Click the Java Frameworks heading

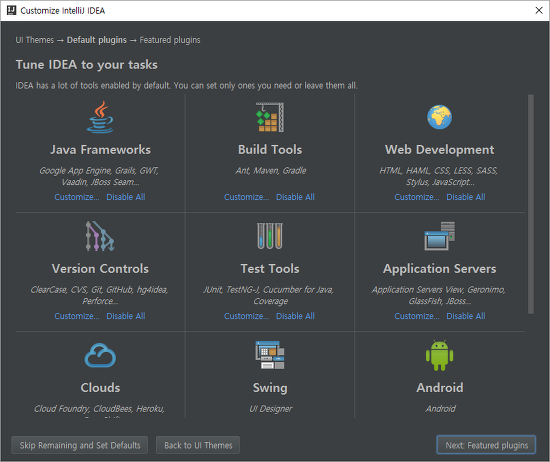point(100,150)
